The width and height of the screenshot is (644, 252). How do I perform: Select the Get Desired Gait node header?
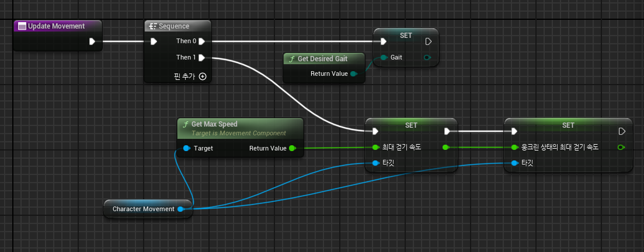324,59
